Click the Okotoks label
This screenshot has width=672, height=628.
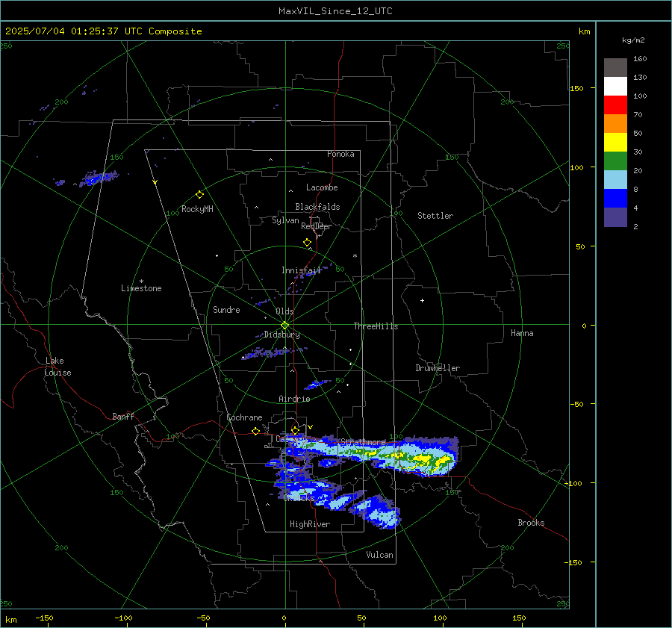point(299,498)
